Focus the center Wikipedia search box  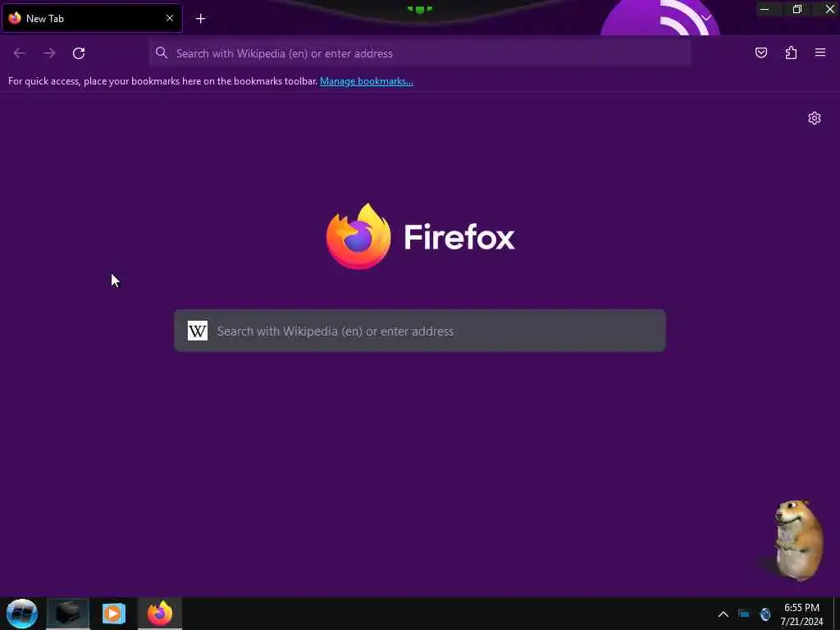420,331
